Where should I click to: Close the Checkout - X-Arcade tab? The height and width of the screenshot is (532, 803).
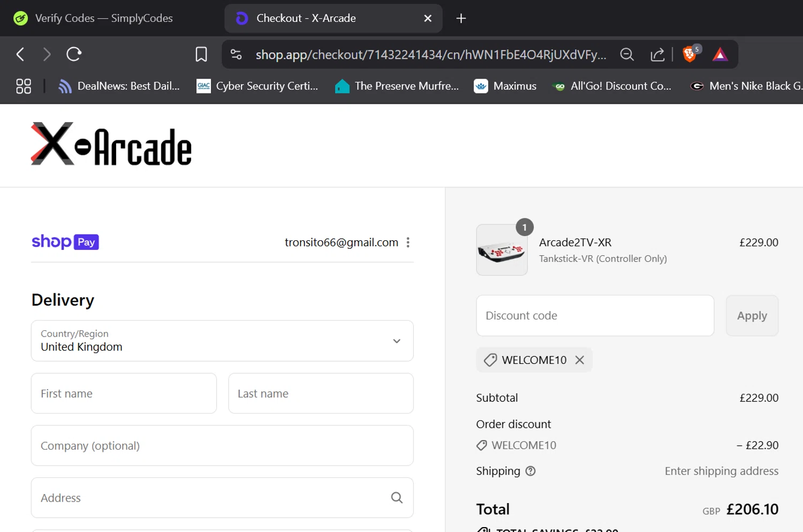(x=428, y=18)
